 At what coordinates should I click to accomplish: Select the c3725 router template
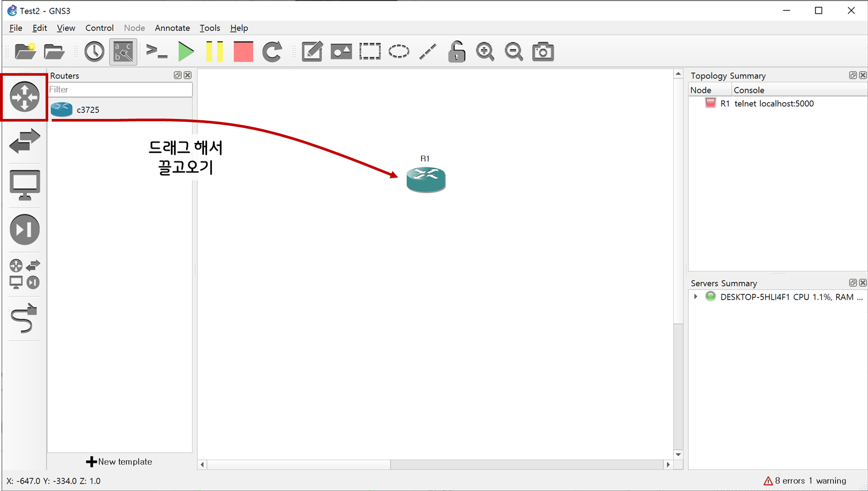click(x=120, y=109)
